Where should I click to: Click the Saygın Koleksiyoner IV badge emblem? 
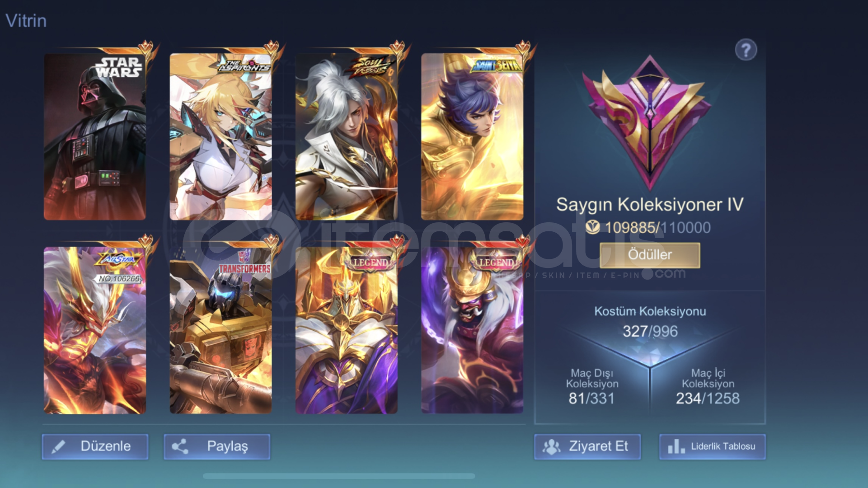[x=650, y=122]
